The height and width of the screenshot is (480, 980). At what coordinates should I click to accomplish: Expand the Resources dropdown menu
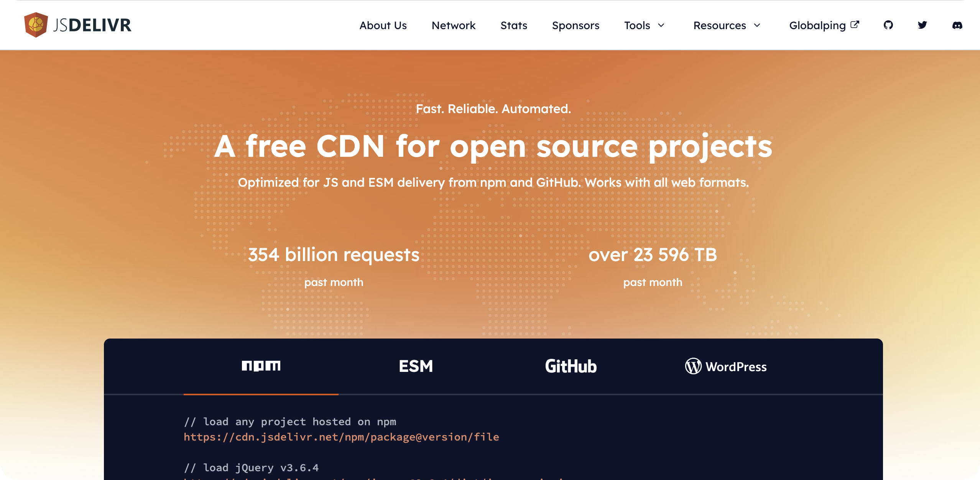coord(720,25)
